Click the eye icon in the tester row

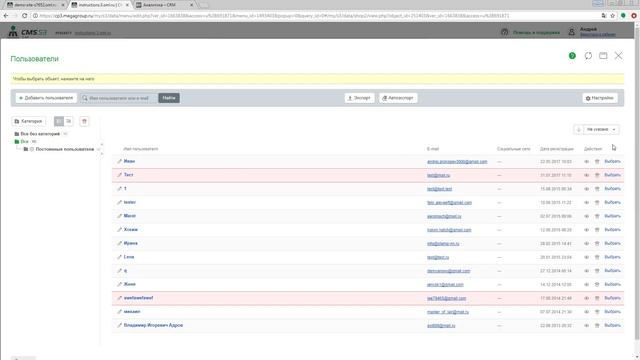(587, 202)
